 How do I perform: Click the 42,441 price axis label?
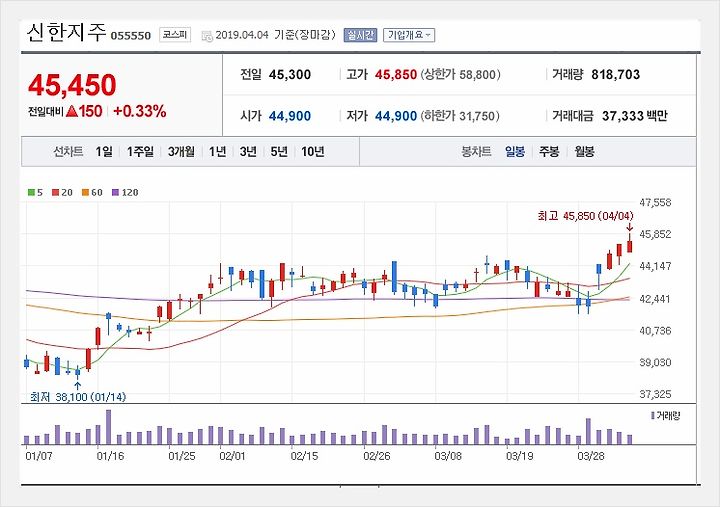tap(655, 299)
